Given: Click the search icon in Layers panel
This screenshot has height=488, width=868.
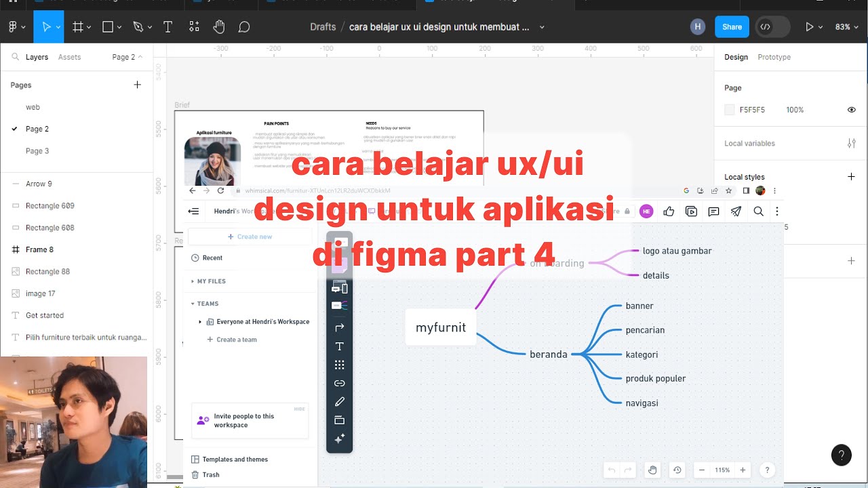Looking at the screenshot, I should pos(15,57).
